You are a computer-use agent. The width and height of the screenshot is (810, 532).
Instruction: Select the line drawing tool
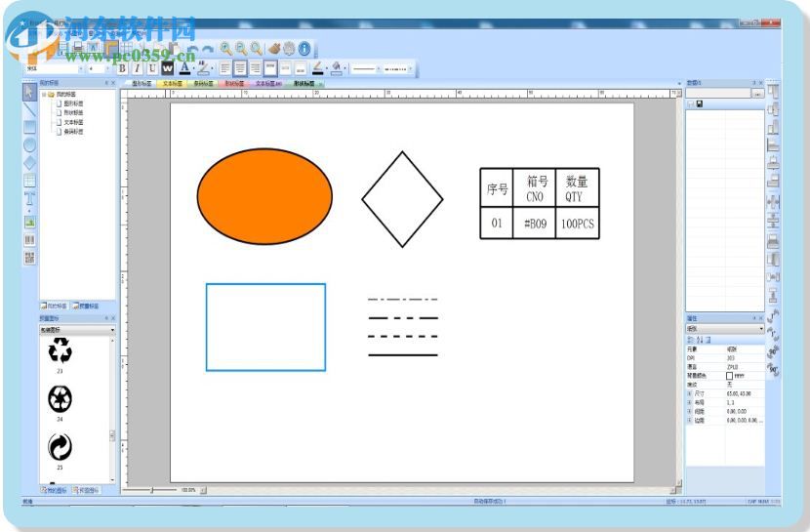pyautogui.click(x=29, y=109)
